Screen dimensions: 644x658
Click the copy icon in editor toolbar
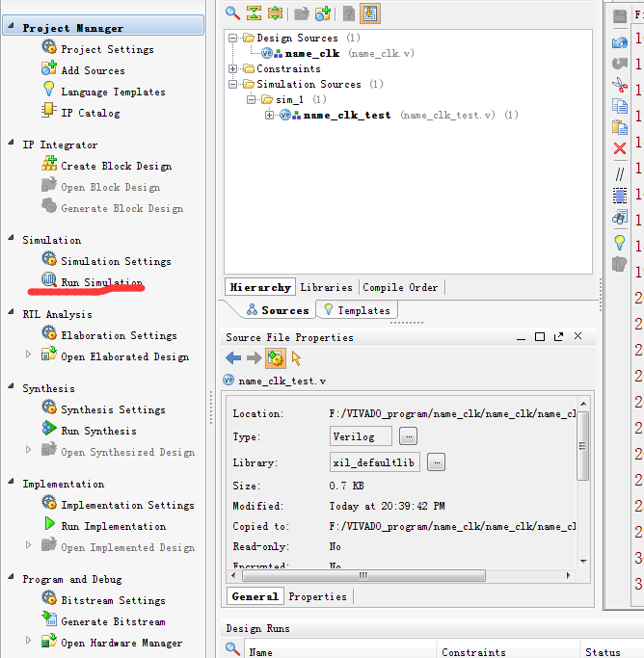pyautogui.click(x=620, y=106)
